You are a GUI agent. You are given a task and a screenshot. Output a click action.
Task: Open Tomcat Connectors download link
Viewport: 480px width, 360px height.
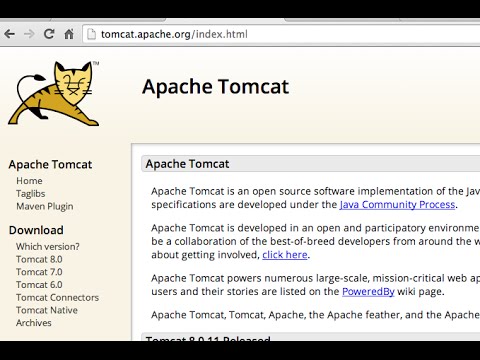pyautogui.click(x=57, y=297)
